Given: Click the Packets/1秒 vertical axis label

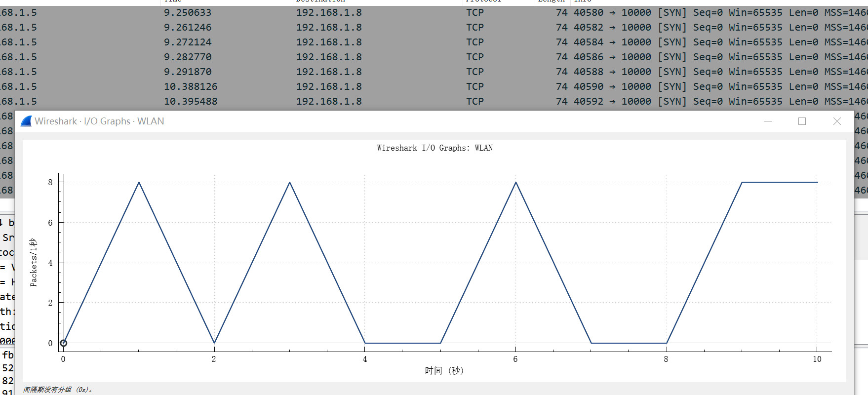Looking at the screenshot, I should 34,262.
